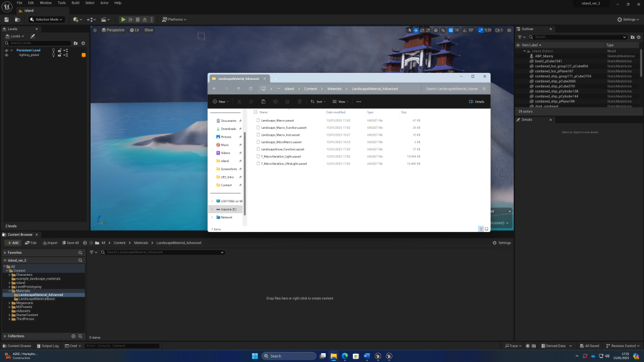This screenshot has height=362, width=644.
Task: Open the Sort dropdown in File Explorer
Action: pos(318,102)
